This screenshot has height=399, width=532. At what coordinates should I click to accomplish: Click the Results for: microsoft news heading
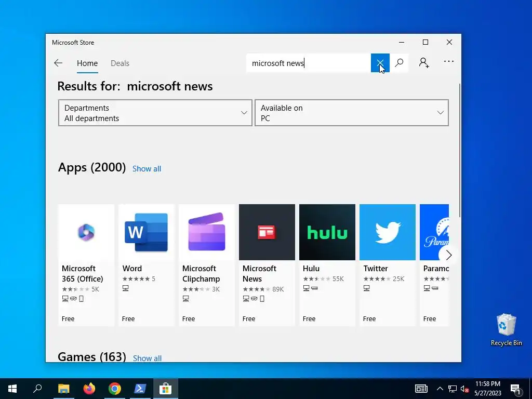coord(135,86)
